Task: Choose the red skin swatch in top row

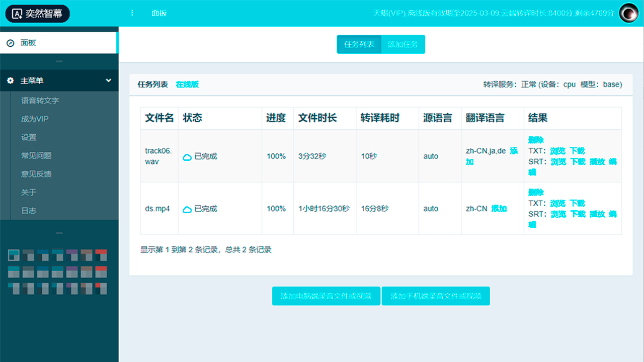Action: click(101, 255)
